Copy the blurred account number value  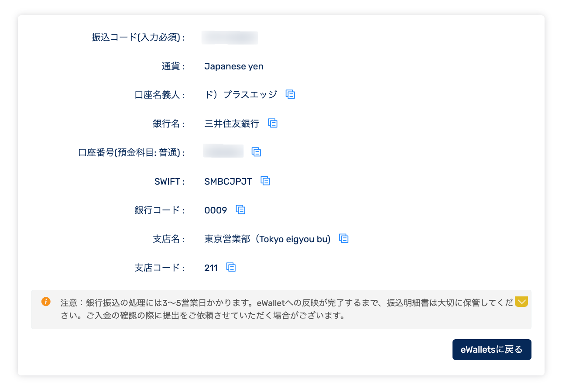coord(256,152)
